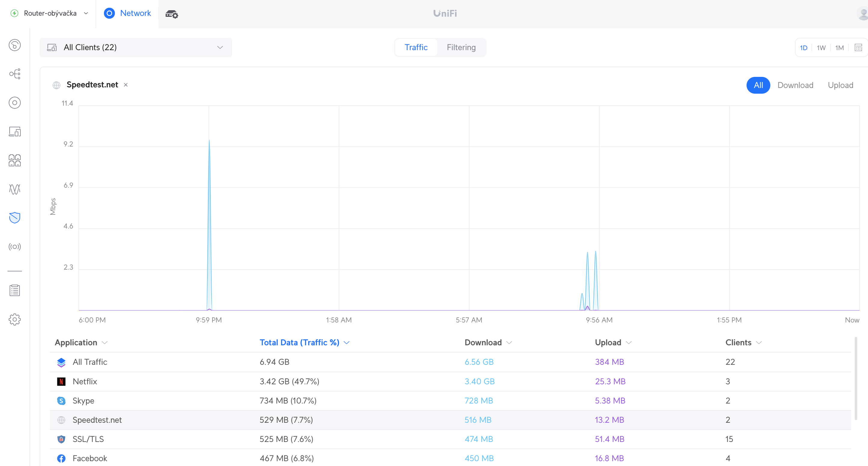Show All traffic in chart
The width and height of the screenshot is (868, 466).
(x=758, y=85)
